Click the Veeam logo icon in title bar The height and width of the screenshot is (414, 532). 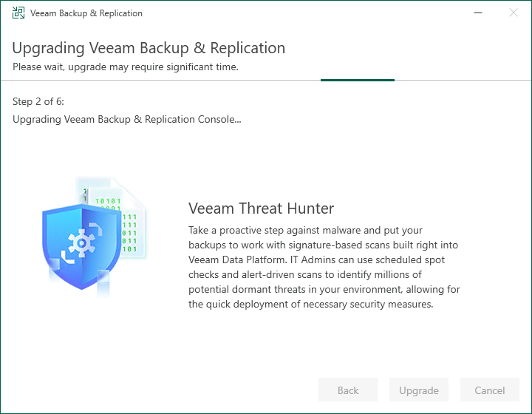pos(18,13)
